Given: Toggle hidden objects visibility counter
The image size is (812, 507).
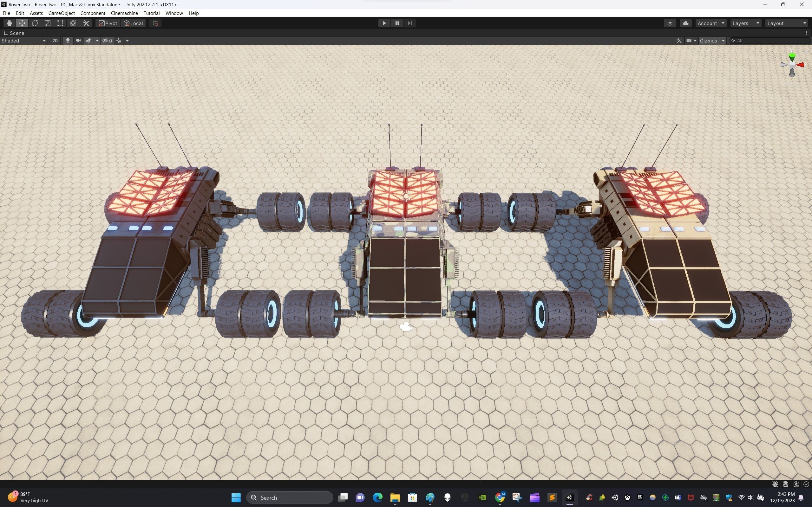Looking at the screenshot, I should 108,41.
